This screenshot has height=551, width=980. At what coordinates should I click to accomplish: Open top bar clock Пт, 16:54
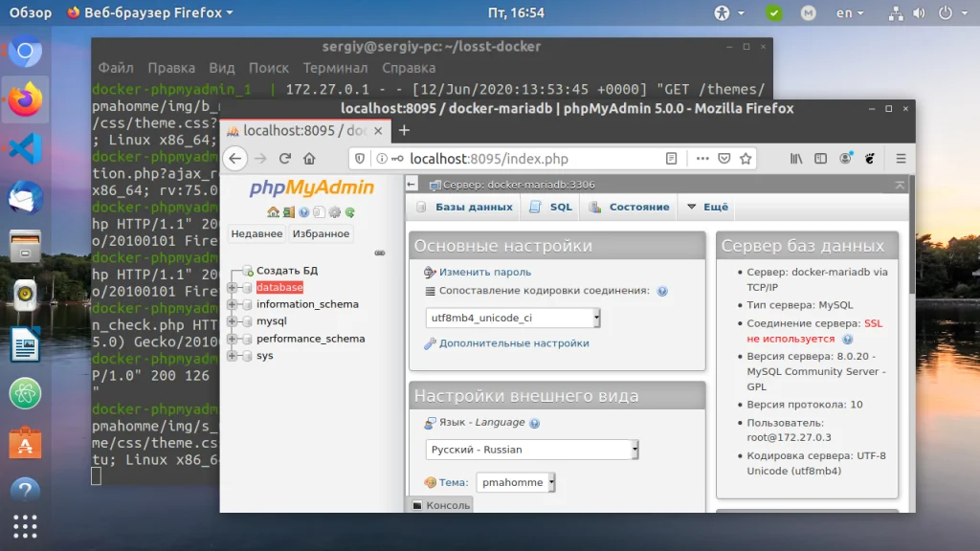(516, 12)
